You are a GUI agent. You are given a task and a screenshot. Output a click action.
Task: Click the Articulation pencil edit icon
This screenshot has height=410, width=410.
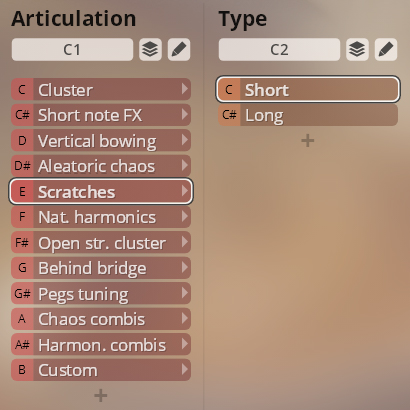tap(179, 50)
